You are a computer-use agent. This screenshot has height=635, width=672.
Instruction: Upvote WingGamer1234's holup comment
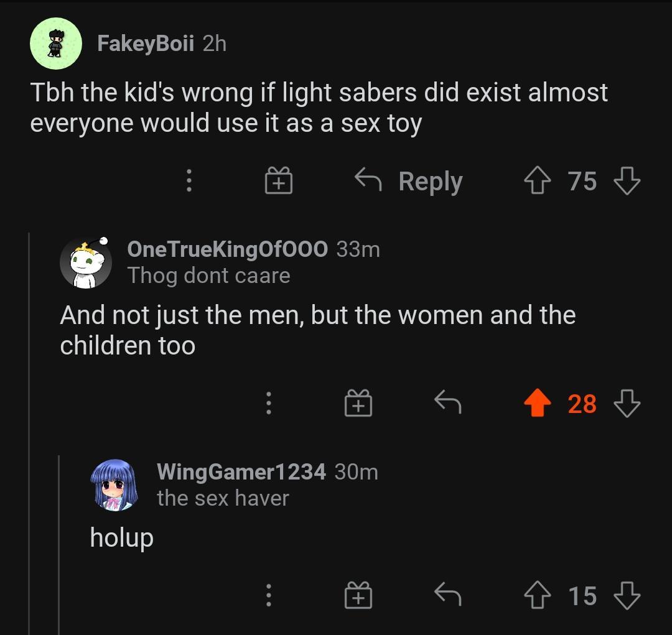[x=537, y=596]
